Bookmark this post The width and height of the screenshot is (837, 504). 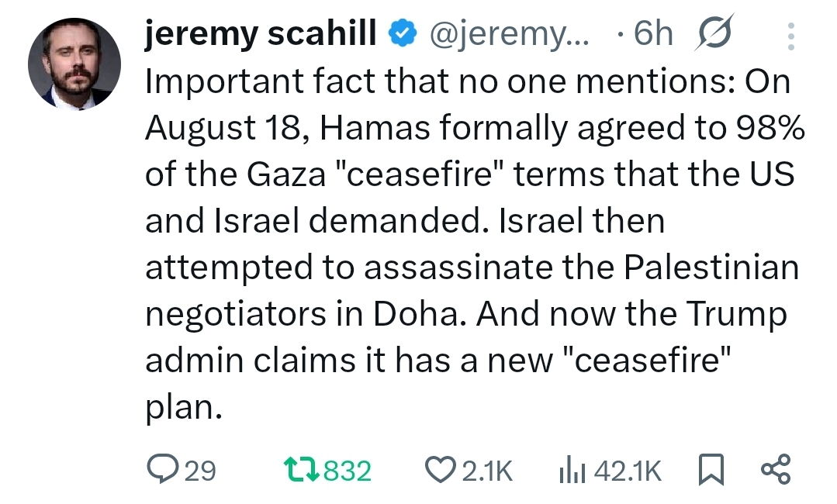(x=710, y=470)
